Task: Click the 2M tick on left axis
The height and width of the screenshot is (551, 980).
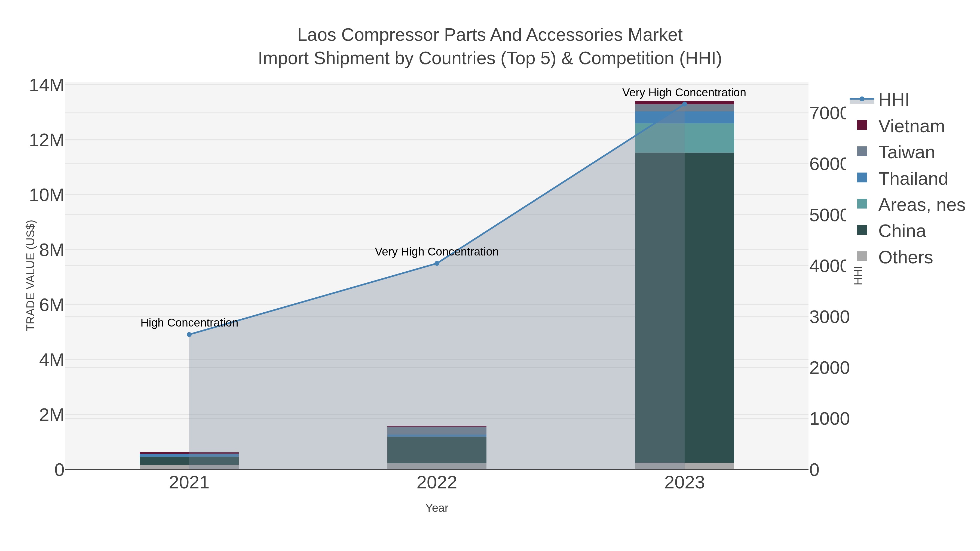Action: point(51,415)
